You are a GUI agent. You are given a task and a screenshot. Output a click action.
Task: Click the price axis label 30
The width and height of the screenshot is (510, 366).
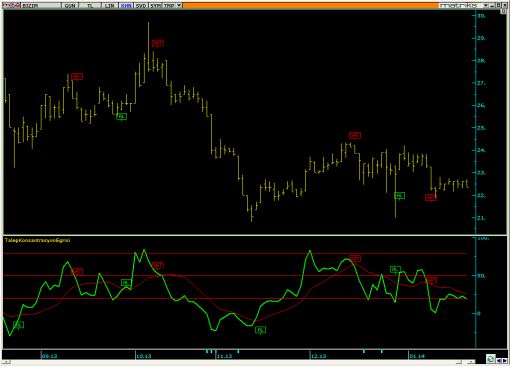pyautogui.click(x=481, y=16)
